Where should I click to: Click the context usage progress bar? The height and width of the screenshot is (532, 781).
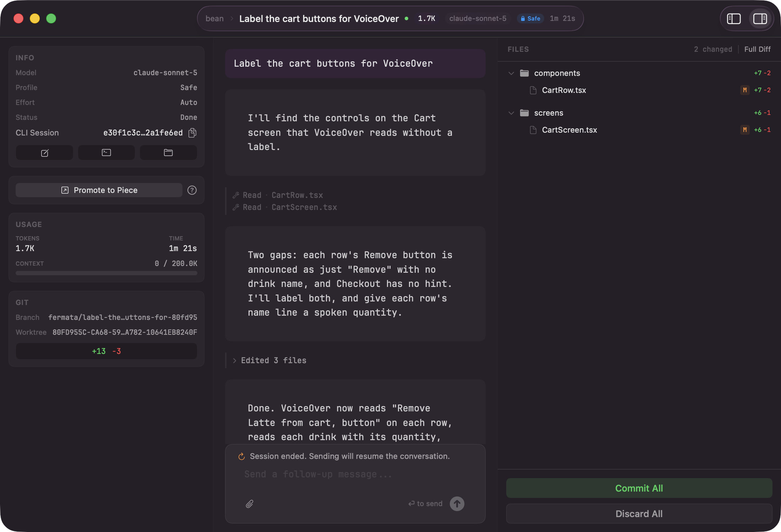pos(106,273)
